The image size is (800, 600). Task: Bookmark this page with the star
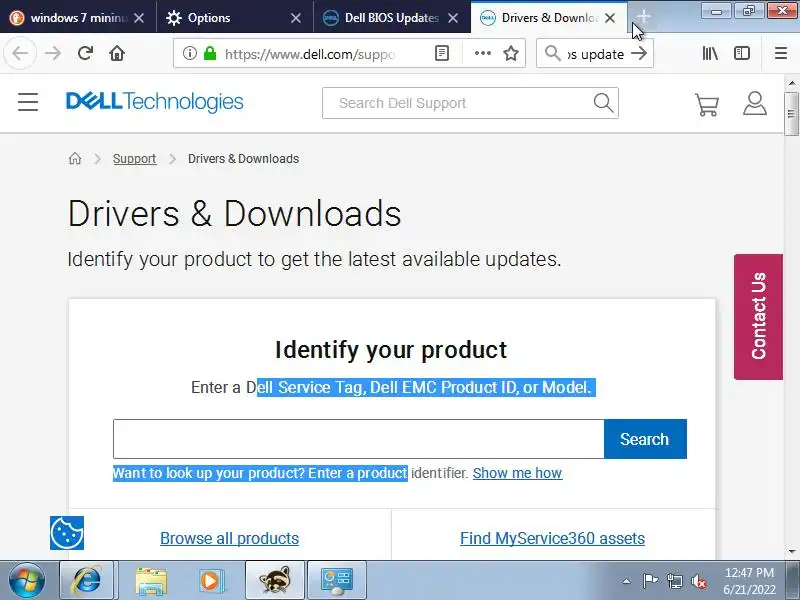point(511,54)
